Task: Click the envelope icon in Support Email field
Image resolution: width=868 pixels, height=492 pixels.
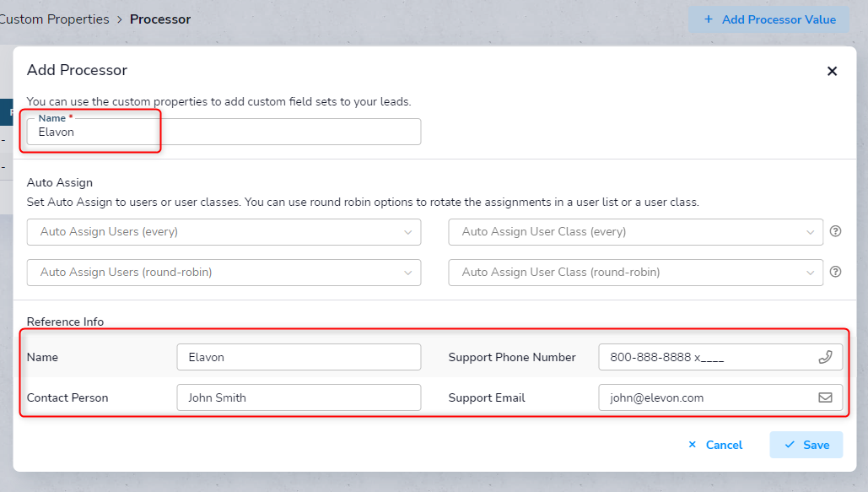Action: click(825, 397)
